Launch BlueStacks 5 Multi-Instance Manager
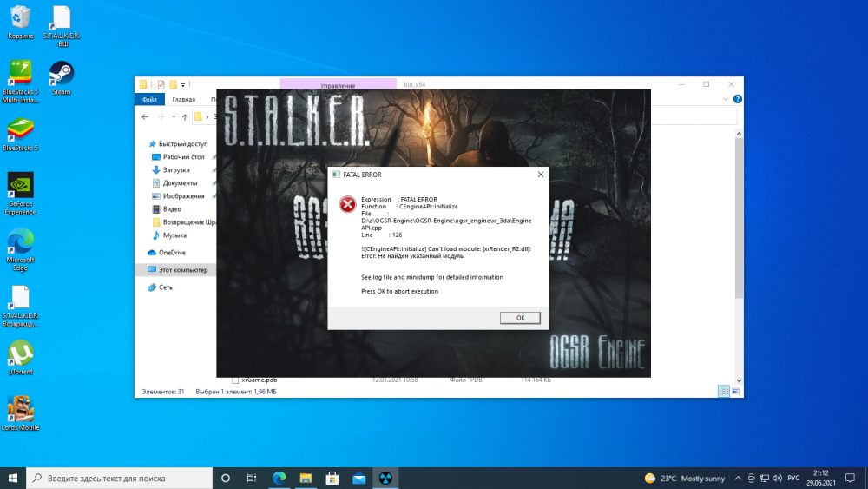Viewport: 868px width, 489px height. pos(20,74)
